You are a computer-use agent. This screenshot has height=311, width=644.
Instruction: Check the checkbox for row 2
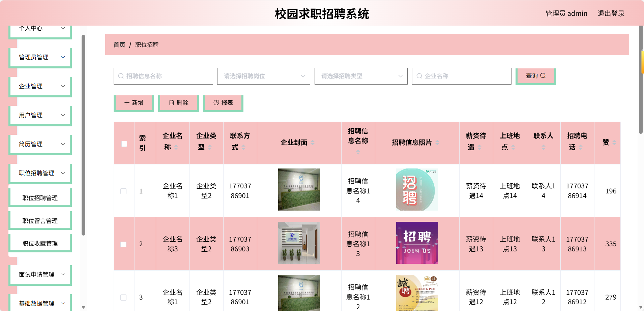123,244
